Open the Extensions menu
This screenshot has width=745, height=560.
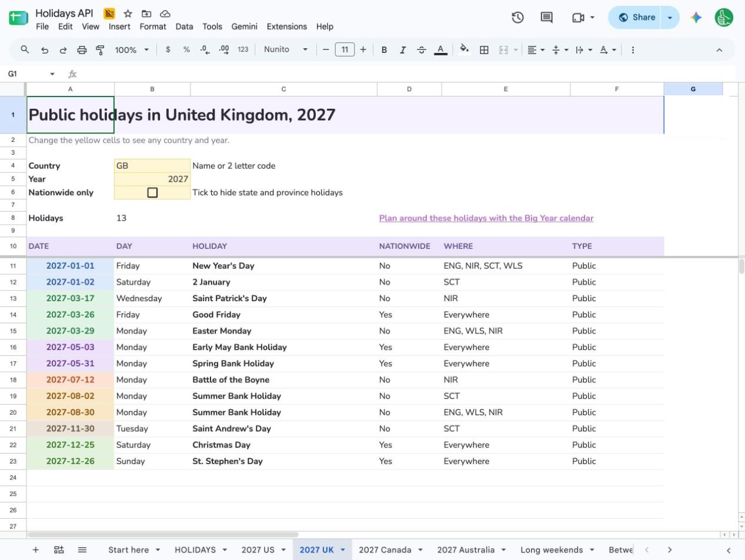[287, 26]
